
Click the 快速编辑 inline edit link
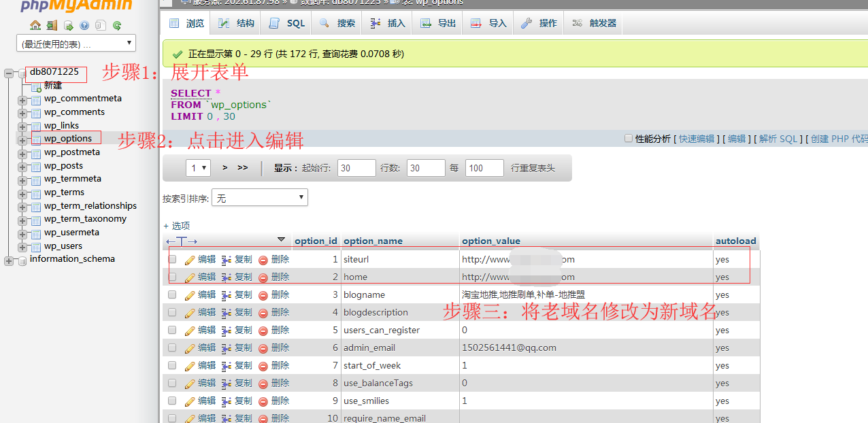click(697, 139)
